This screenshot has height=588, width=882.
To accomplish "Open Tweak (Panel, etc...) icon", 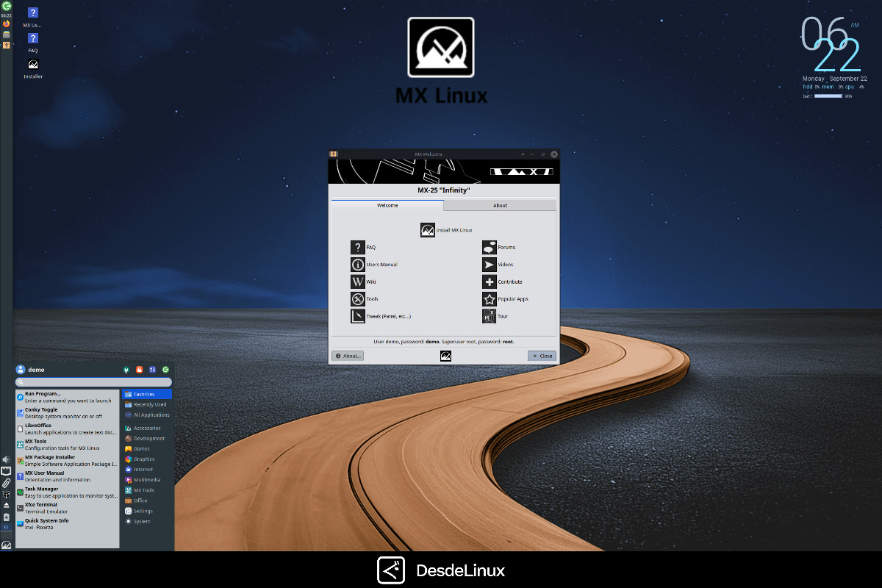I will pos(358,315).
